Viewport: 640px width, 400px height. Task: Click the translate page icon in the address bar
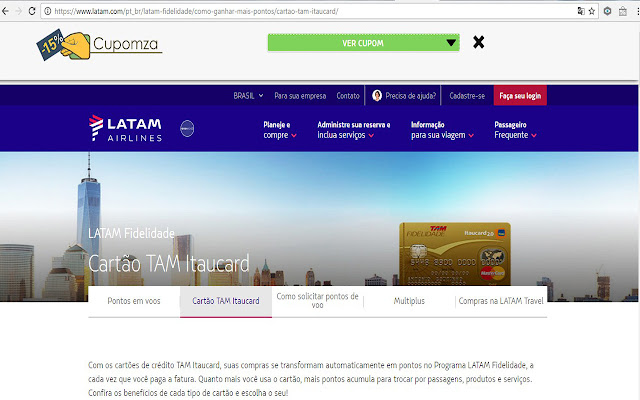coord(581,11)
